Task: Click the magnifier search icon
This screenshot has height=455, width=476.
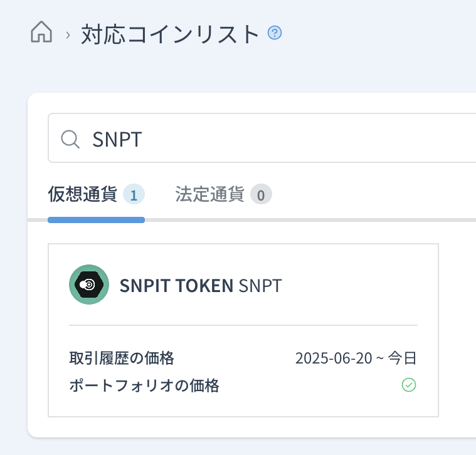Action: 70,139
